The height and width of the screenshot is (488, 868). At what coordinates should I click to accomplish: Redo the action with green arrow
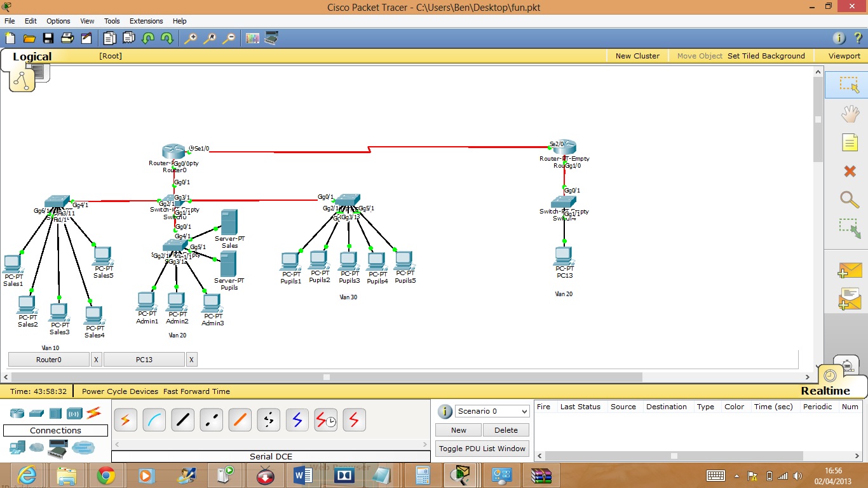tap(167, 38)
